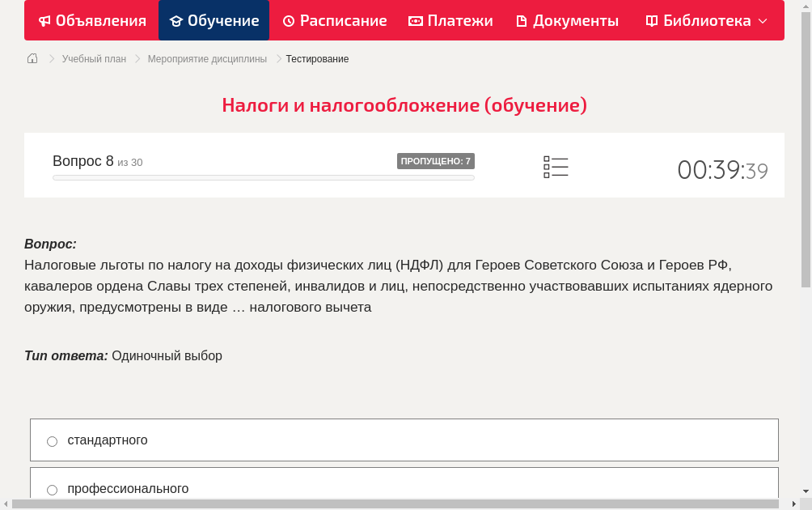Click the test progress bar under Вопрос 8
Viewport: 812px width, 510px height.
coord(263,177)
